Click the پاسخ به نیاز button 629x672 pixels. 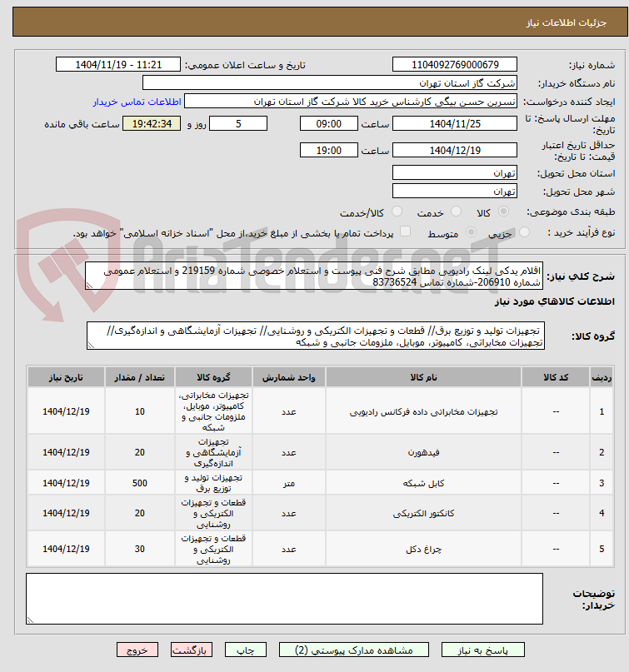coord(483,650)
